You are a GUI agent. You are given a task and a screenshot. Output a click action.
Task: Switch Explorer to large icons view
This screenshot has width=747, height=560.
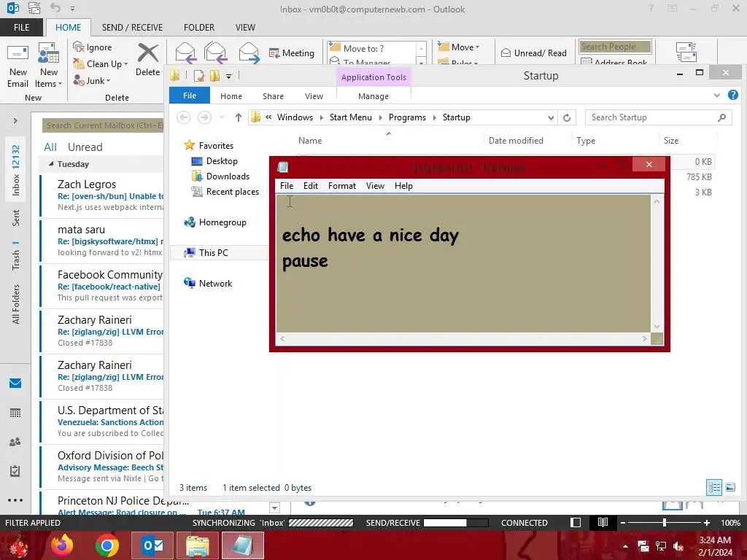click(x=729, y=487)
